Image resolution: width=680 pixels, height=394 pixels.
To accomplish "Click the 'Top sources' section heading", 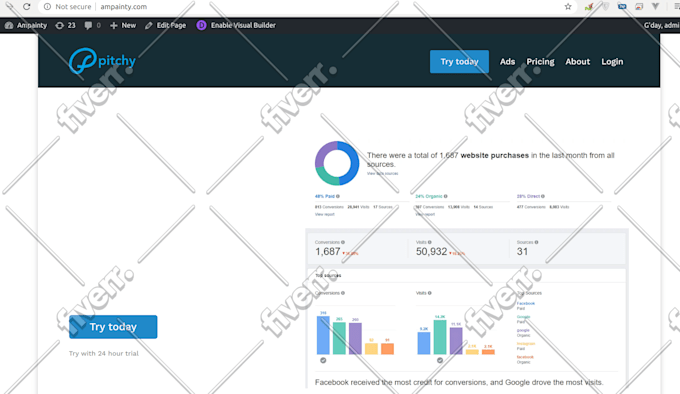I will pyautogui.click(x=328, y=276).
